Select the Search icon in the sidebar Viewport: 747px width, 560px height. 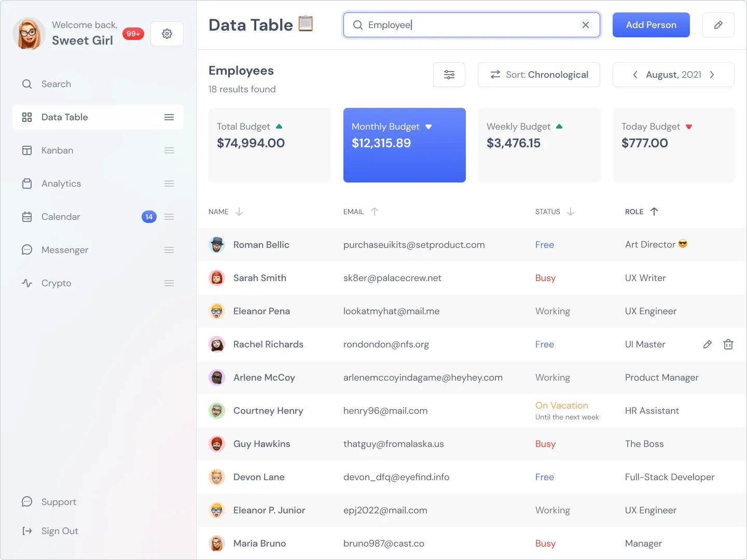click(x=27, y=83)
